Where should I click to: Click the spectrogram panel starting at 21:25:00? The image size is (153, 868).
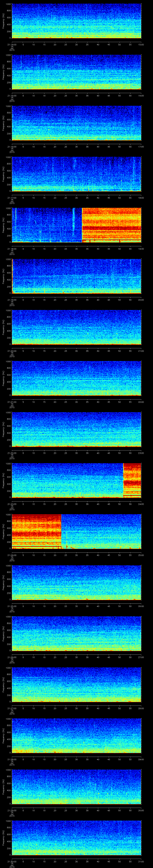click(77, 583)
